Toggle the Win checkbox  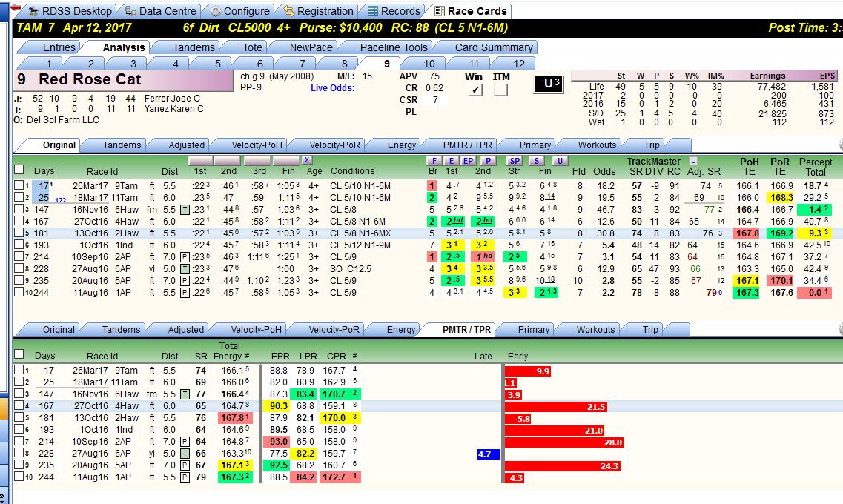(x=475, y=90)
